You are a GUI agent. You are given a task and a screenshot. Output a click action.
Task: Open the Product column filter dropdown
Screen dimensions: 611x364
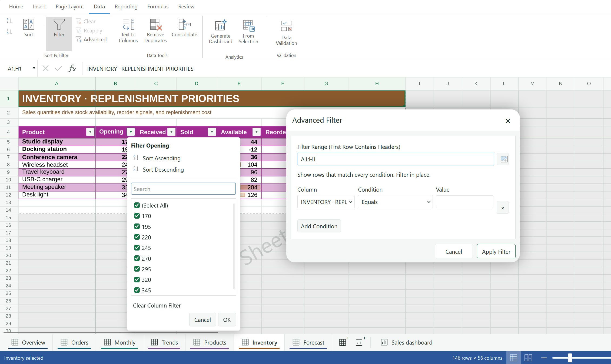pos(90,132)
